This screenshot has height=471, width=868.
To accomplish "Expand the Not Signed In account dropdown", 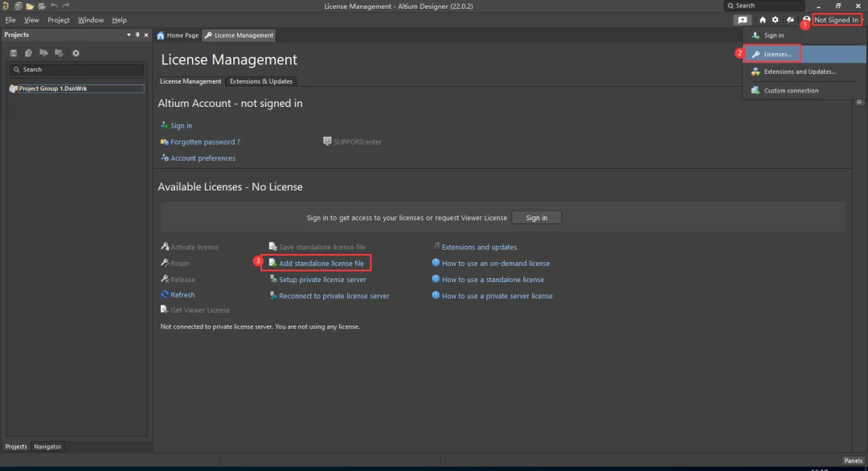I will (837, 20).
